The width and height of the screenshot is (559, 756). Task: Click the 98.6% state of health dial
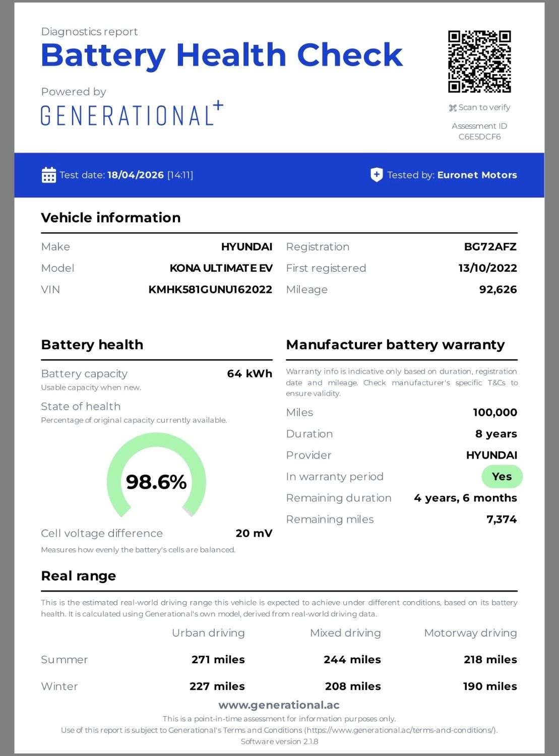[156, 482]
